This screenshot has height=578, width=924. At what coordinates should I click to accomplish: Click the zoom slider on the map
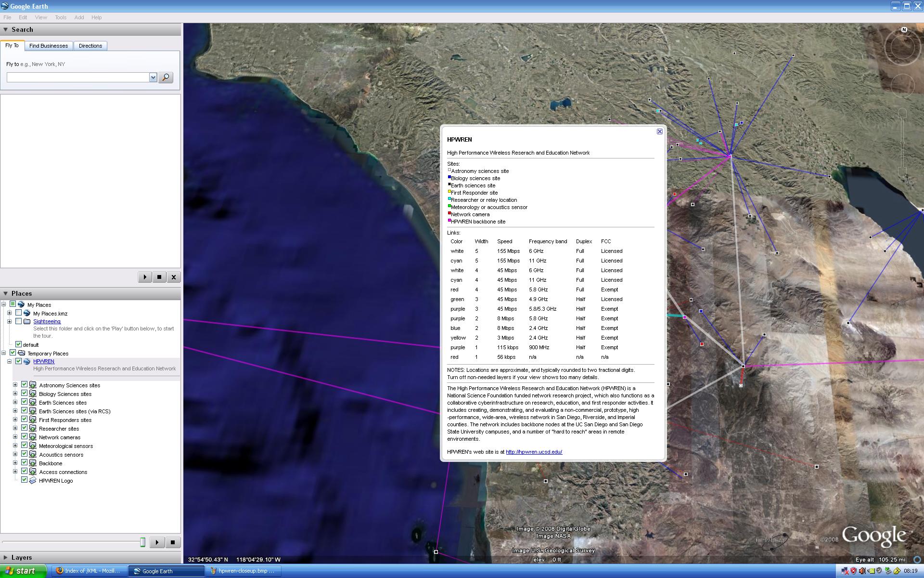coord(902,142)
